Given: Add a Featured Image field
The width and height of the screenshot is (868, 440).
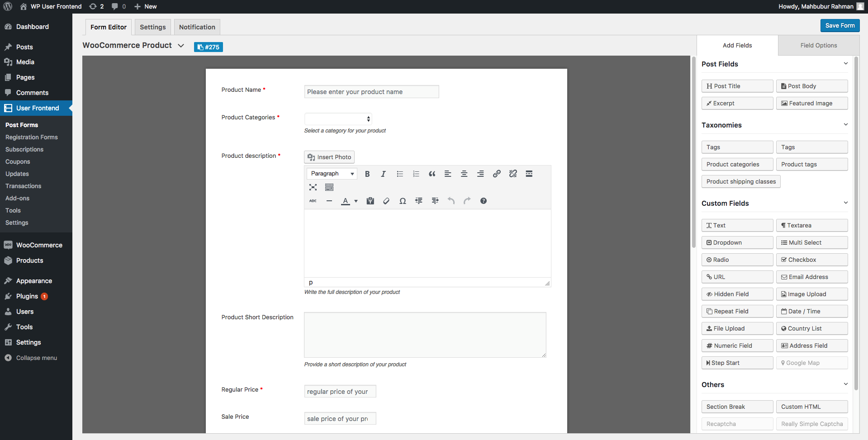Looking at the screenshot, I should pos(812,103).
